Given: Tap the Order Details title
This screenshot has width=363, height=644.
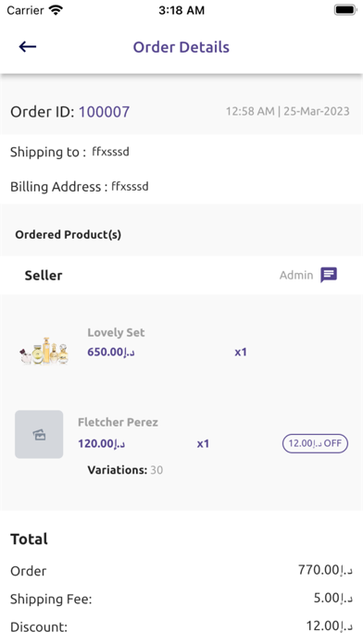Looking at the screenshot, I should click(181, 47).
